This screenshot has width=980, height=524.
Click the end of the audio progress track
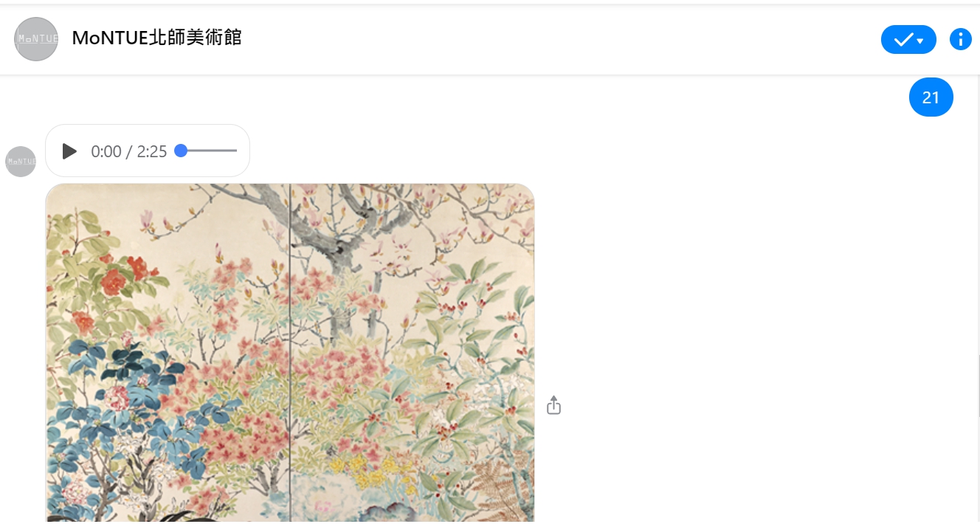pos(235,151)
